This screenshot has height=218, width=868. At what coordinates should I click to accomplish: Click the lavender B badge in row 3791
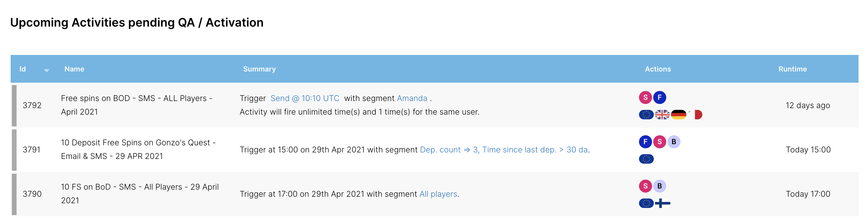point(674,141)
